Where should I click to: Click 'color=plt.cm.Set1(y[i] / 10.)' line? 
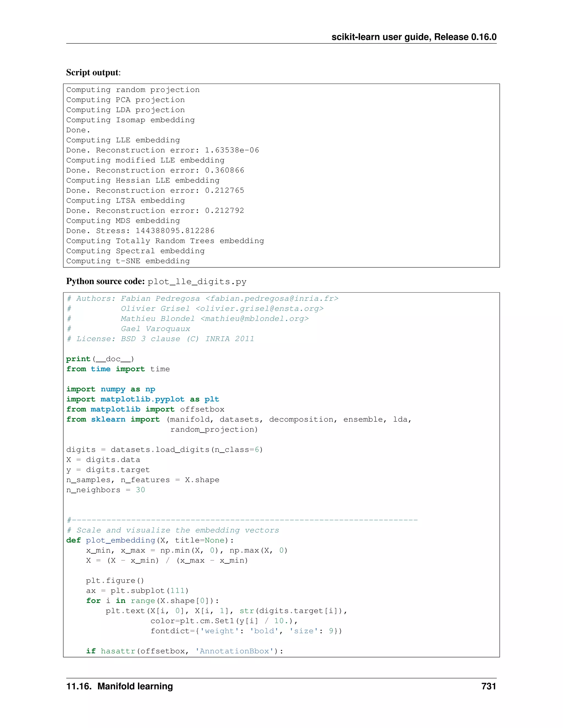click(224, 621)
